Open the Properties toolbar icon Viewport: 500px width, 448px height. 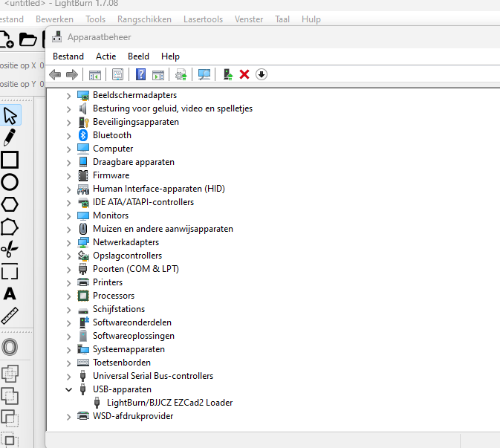tap(117, 74)
